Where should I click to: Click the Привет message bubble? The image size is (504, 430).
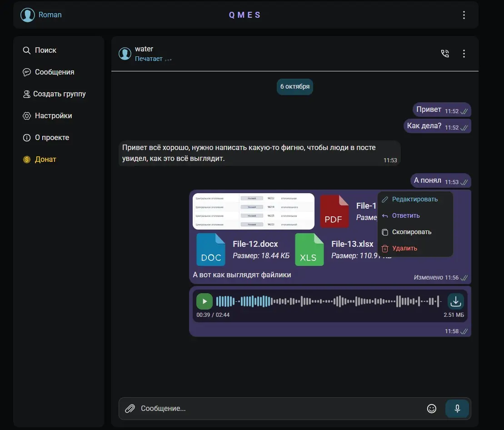442,110
